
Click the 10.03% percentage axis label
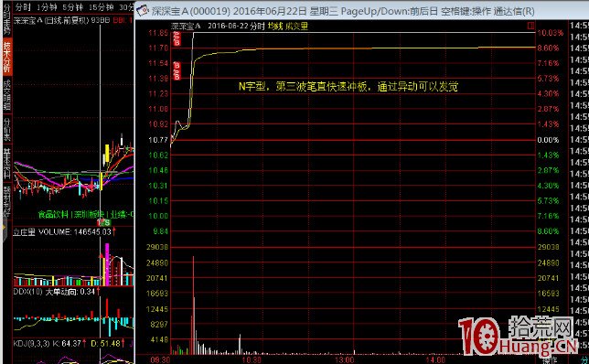[x=551, y=33]
